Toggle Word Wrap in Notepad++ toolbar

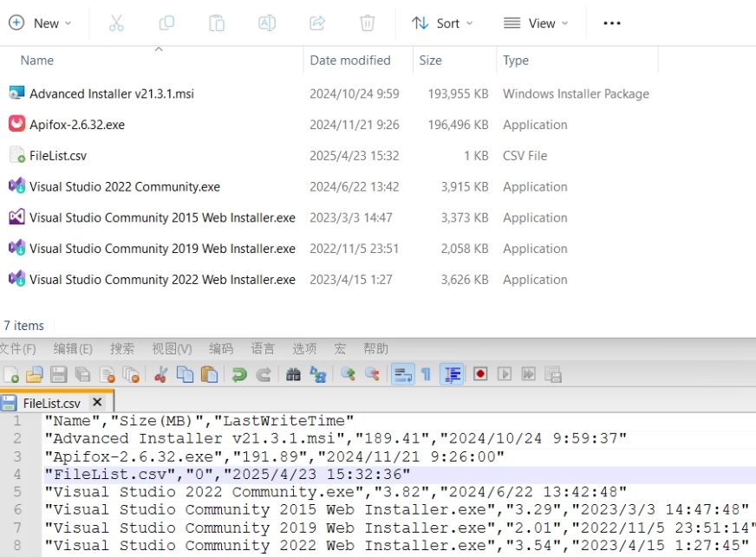403,374
